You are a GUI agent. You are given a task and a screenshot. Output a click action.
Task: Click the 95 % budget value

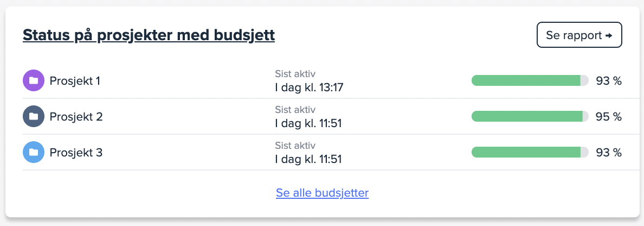point(608,116)
